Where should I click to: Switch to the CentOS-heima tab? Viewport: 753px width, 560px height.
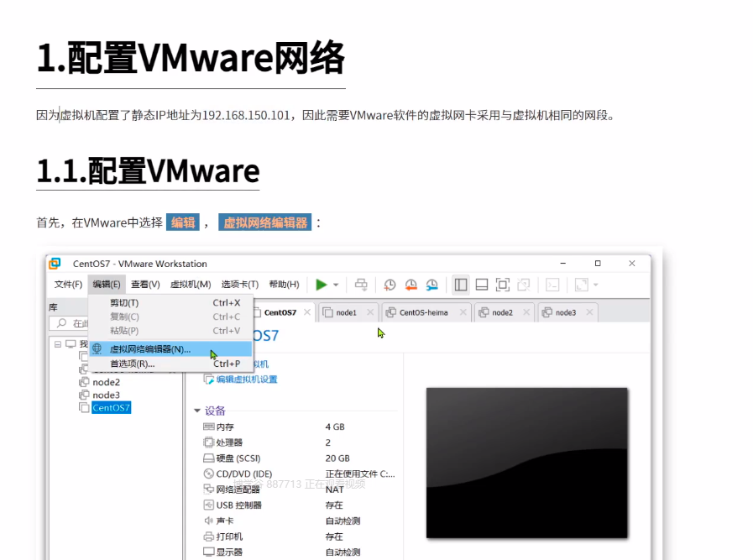(x=423, y=312)
